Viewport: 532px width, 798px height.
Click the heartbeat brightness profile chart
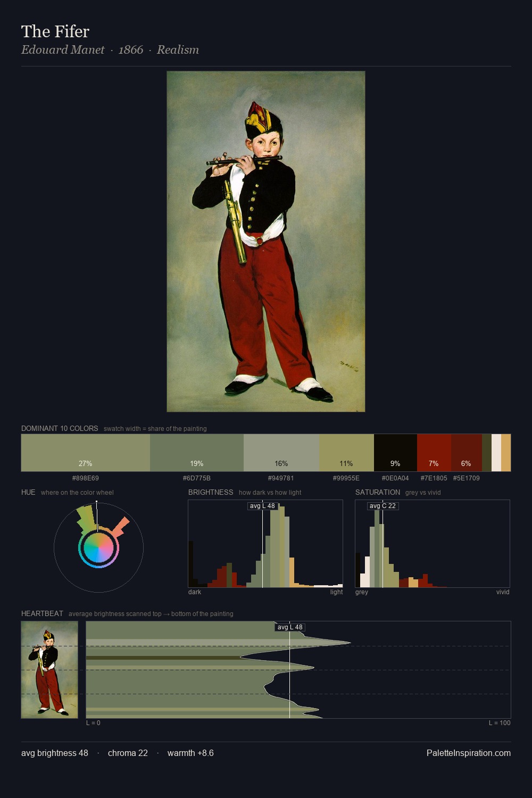click(x=298, y=670)
